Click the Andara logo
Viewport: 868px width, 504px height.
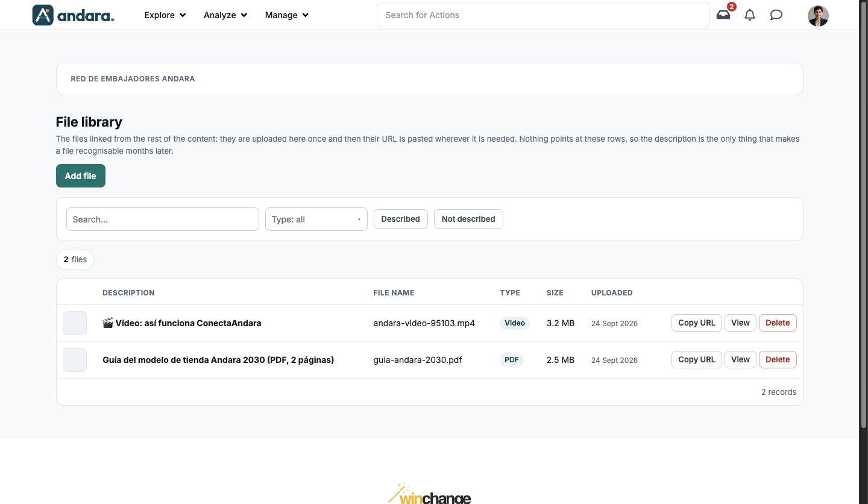[x=74, y=15]
